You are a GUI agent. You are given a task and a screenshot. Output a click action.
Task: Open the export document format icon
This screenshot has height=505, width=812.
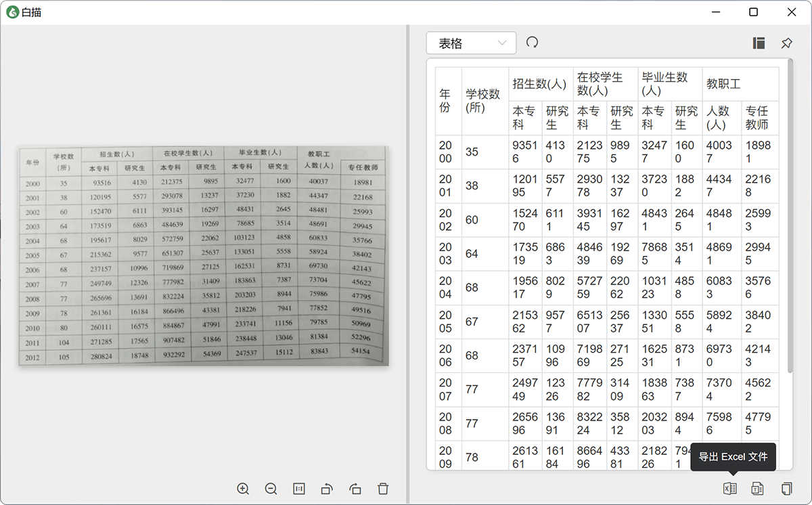click(x=759, y=488)
